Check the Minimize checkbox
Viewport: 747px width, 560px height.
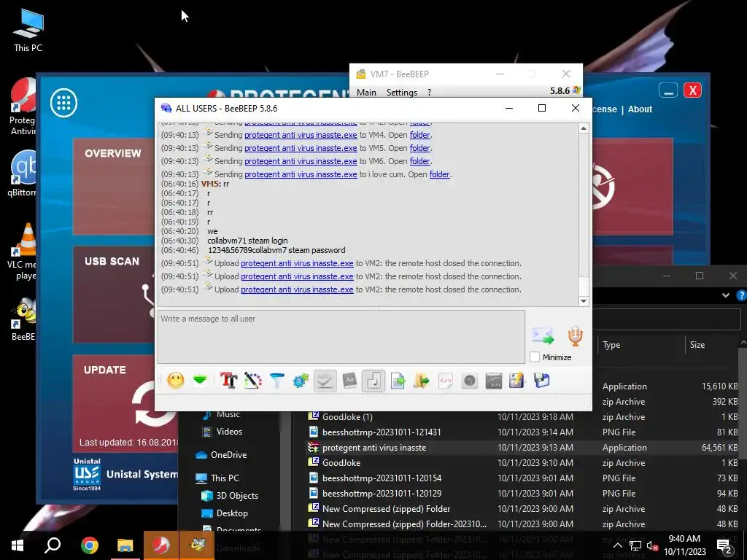tap(535, 357)
